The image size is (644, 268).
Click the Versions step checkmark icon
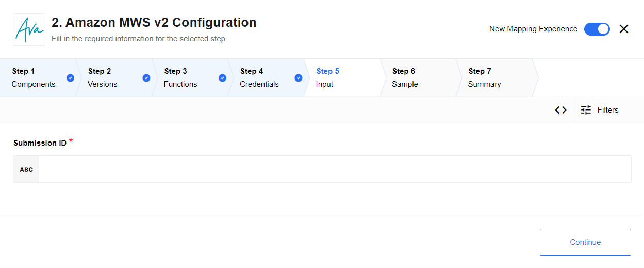[146, 78]
